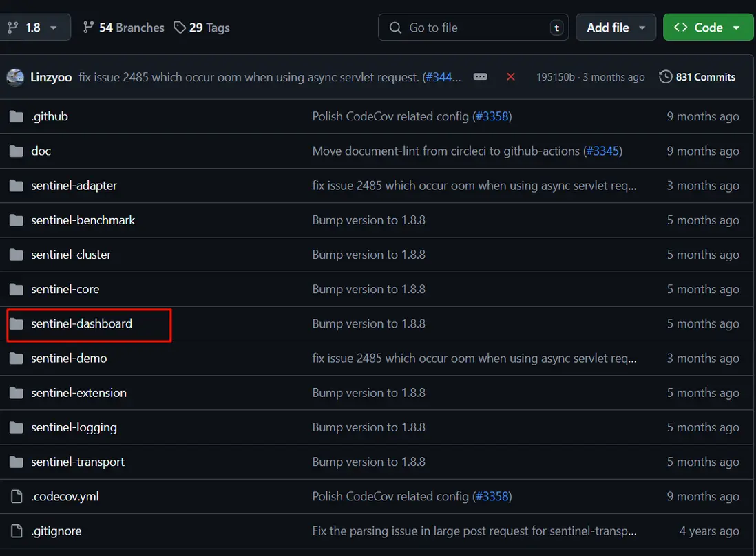View the 831 Commits history

(x=705, y=77)
